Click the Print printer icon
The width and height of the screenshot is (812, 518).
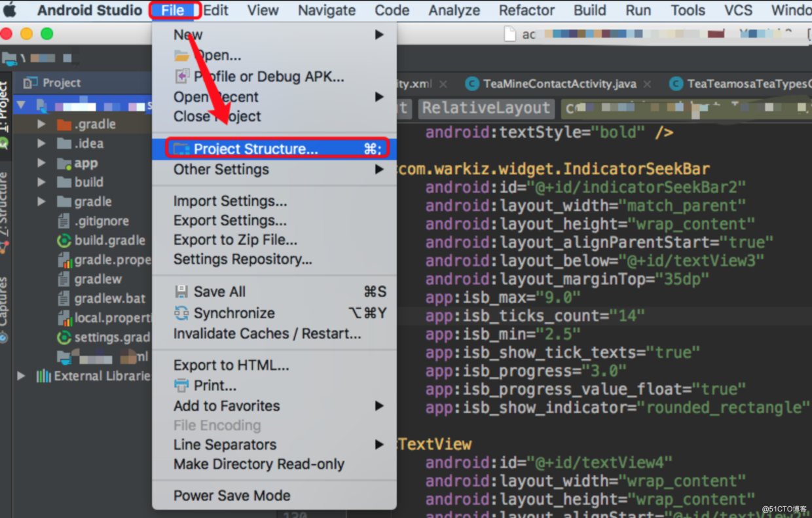click(x=181, y=385)
